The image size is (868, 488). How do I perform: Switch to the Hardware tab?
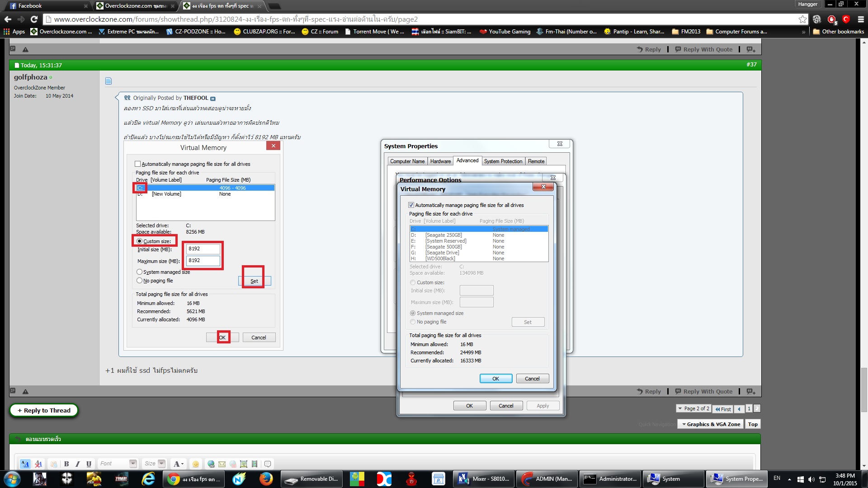point(440,161)
